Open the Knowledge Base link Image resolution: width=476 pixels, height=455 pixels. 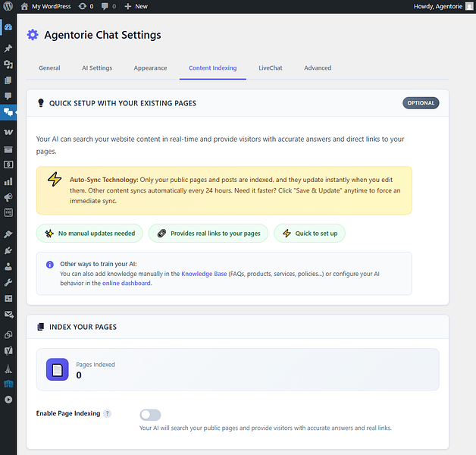coord(204,274)
